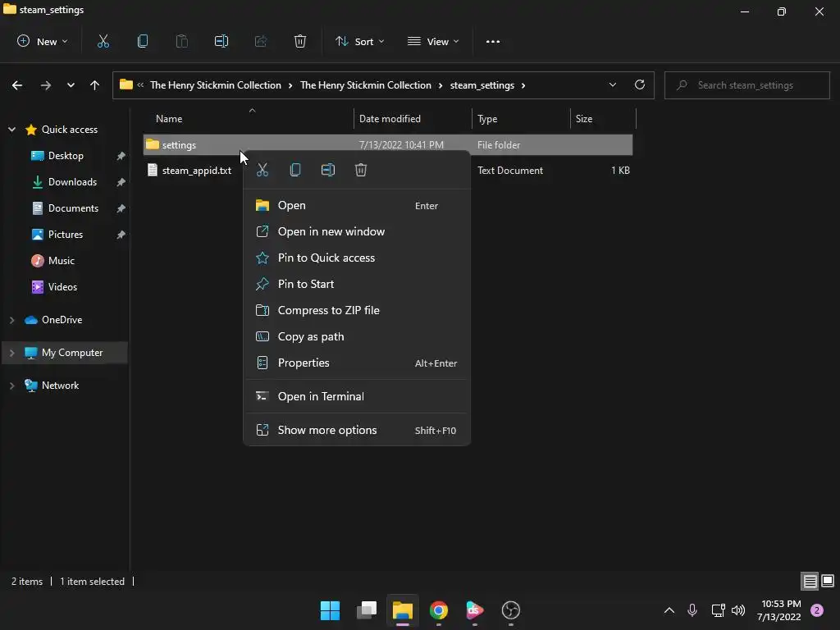Image resolution: width=840 pixels, height=630 pixels.
Task: Click the volume speaker icon in the tray
Action: pyautogui.click(x=738, y=610)
